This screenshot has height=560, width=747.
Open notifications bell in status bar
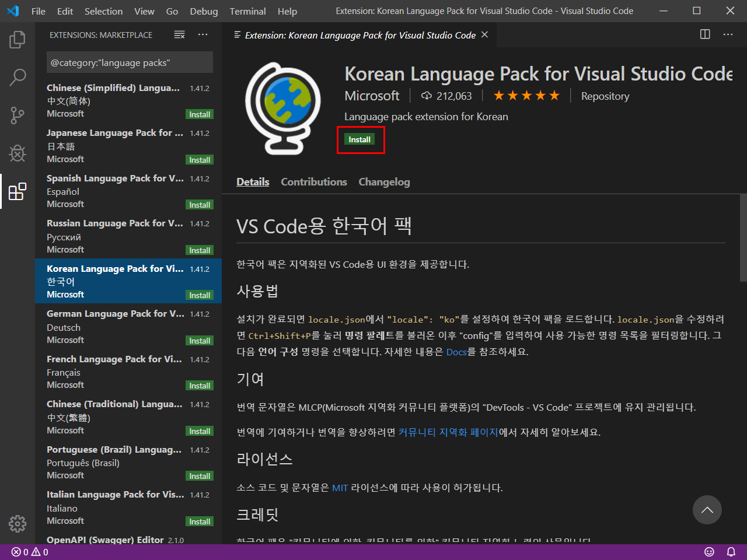point(731,552)
